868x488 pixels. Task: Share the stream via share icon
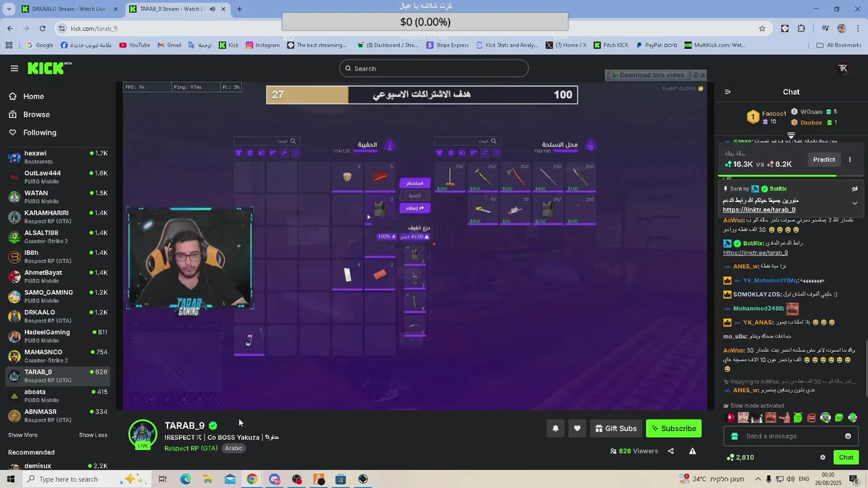(x=671, y=451)
